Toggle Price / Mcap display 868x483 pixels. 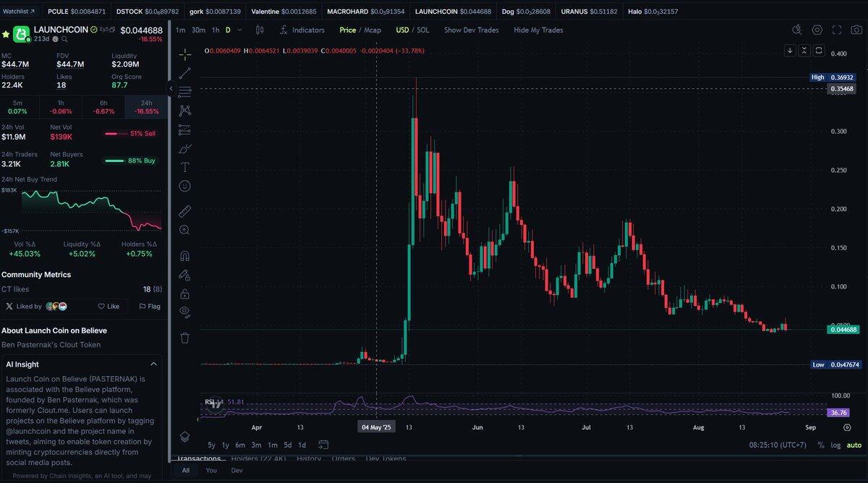pos(360,30)
